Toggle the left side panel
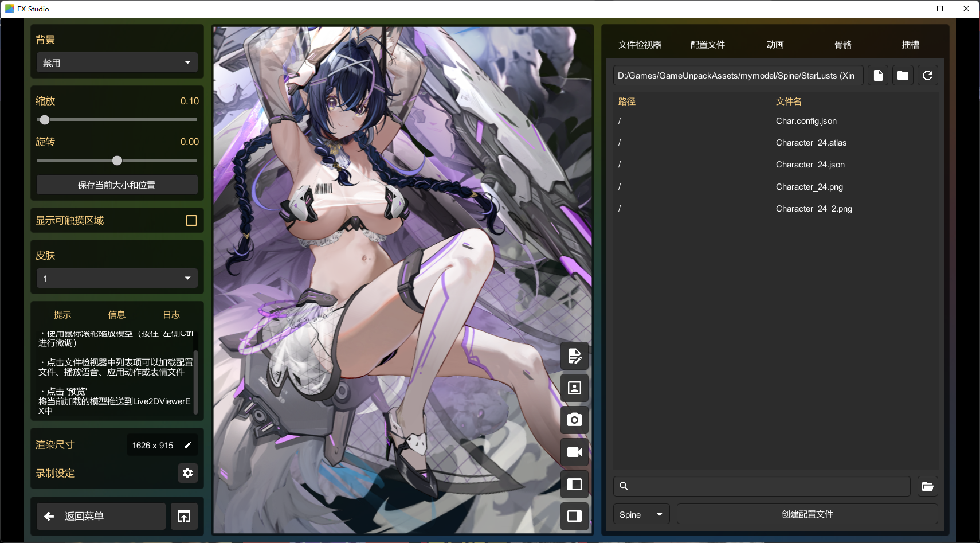Viewport: 980px width, 543px height. pos(574,484)
